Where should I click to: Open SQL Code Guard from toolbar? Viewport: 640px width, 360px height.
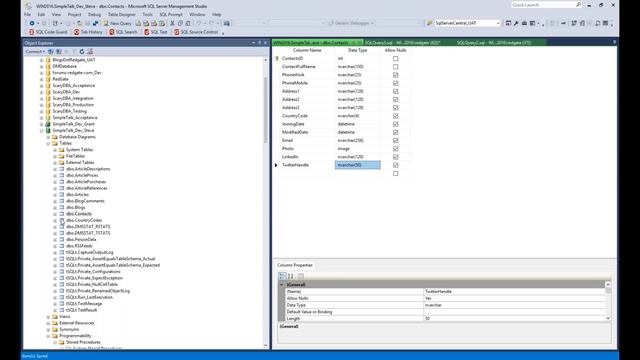[48, 32]
